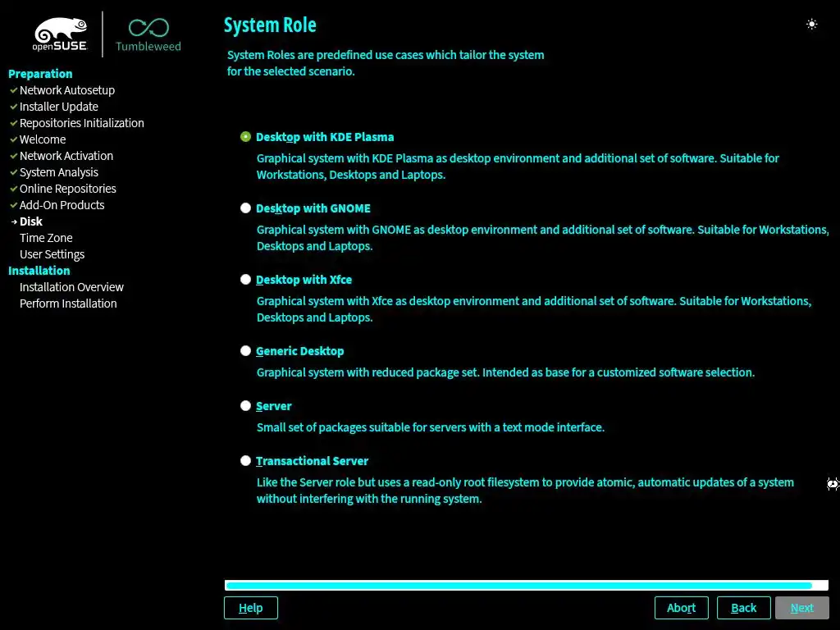Click the arrow marker beside Disk
Viewport: 840px width, 630px height.
click(14, 221)
